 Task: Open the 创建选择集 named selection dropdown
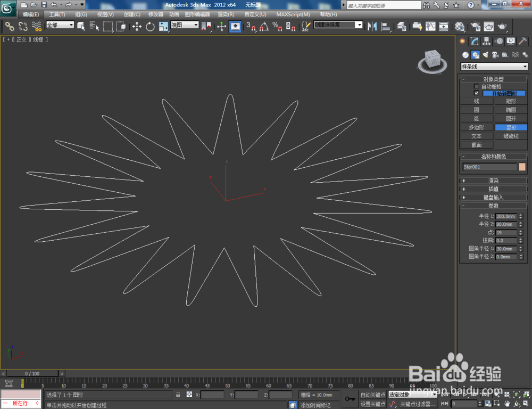click(338, 25)
